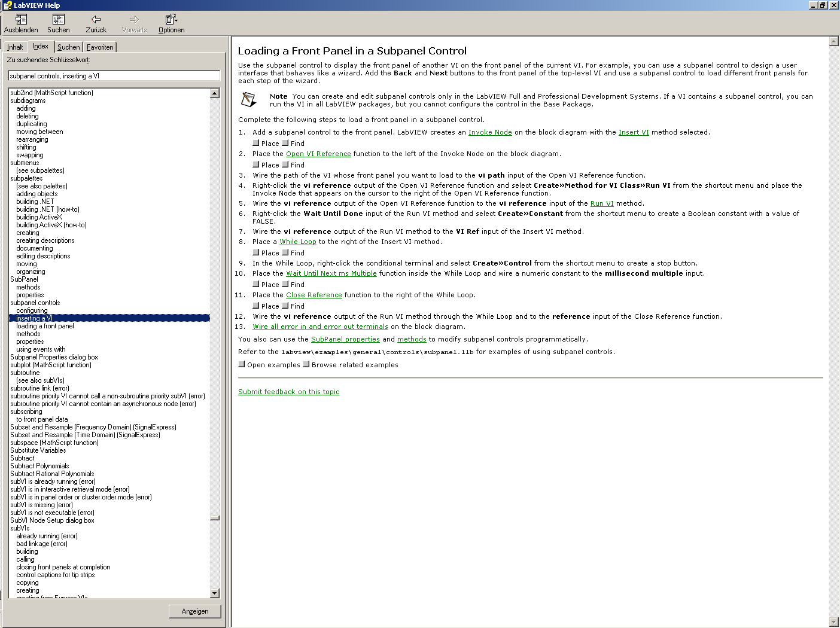840x628 pixels.
Task: Select 'subplot (MathScript function)' index entry
Action: (51, 365)
